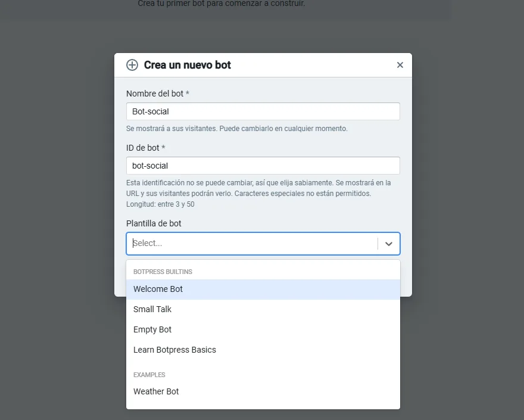Click the BOTPRESS BUILTINS section header
This screenshot has width=524, height=420.
click(x=162, y=272)
